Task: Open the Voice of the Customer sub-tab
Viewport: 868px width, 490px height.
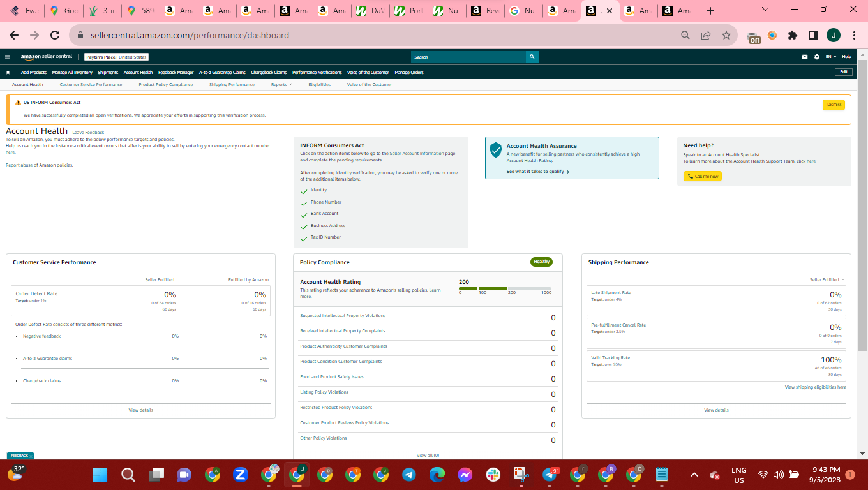Action: (x=370, y=84)
